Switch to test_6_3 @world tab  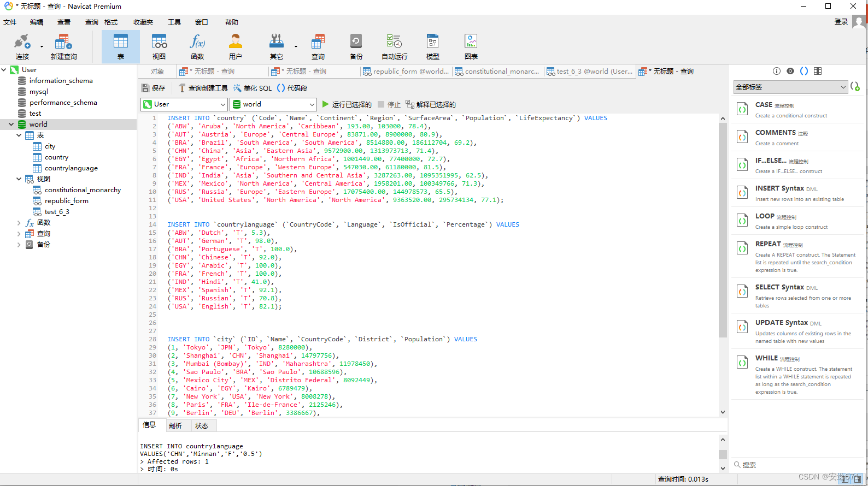point(590,72)
